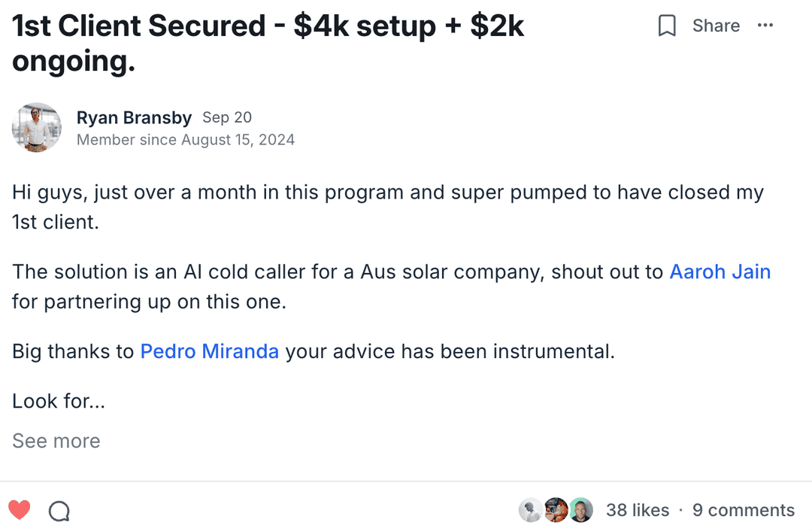Open the three-dot more options menu
The height and width of the screenshot is (531, 812).
[x=765, y=26]
